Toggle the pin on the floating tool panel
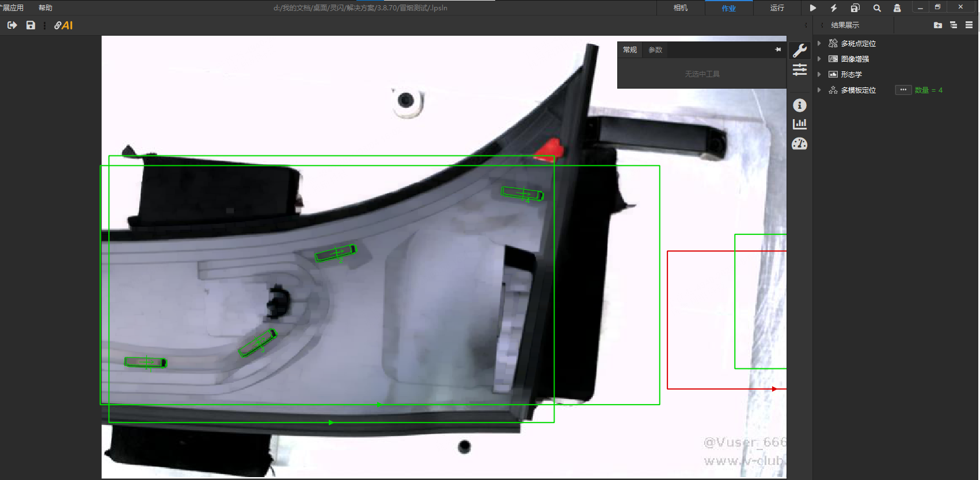 (x=778, y=49)
